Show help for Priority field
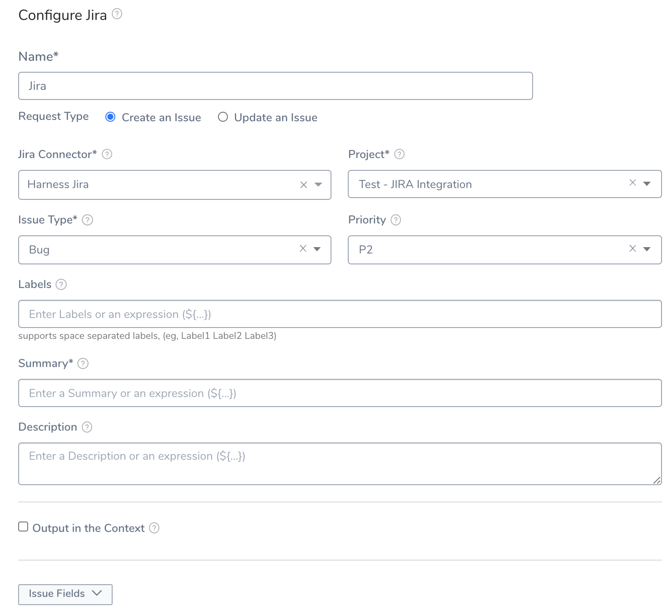 pyautogui.click(x=396, y=220)
